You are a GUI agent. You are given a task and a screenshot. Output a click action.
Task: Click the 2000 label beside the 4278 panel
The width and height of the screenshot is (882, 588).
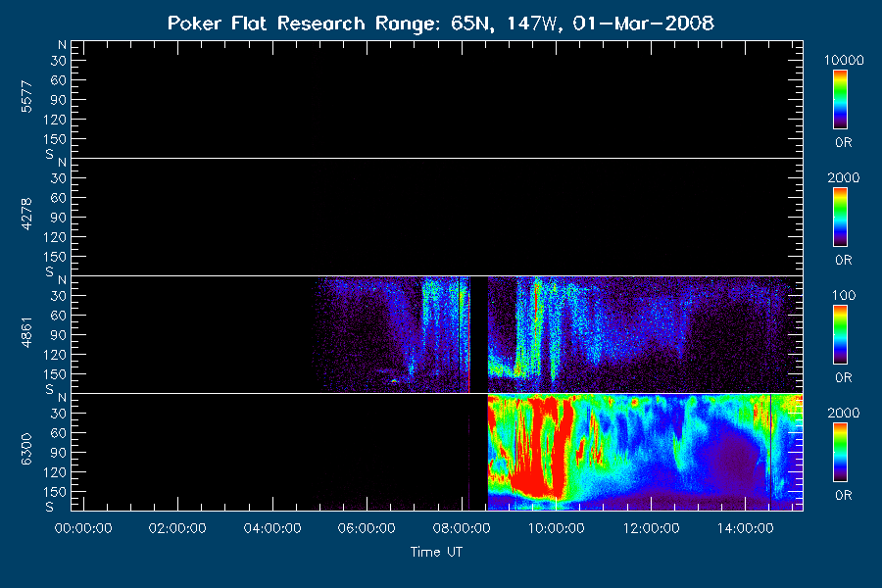point(844,177)
